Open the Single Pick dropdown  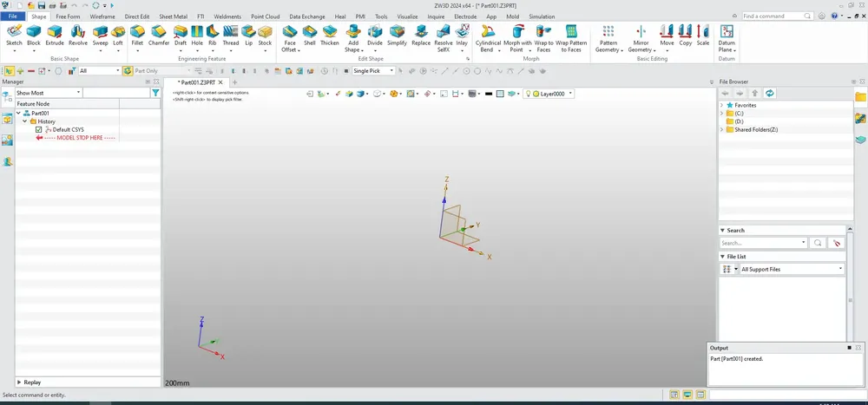373,71
